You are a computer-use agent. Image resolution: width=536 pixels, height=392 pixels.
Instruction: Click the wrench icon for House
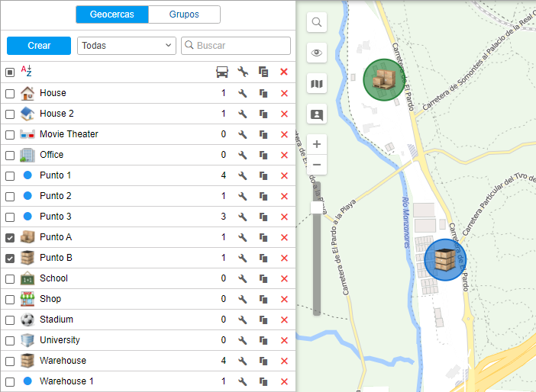(242, 93)
